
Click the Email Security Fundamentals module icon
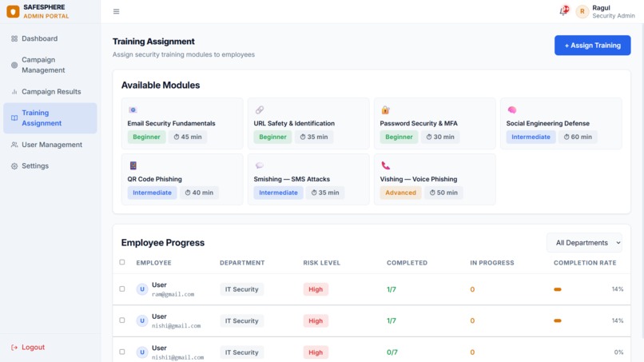(133, 109)
